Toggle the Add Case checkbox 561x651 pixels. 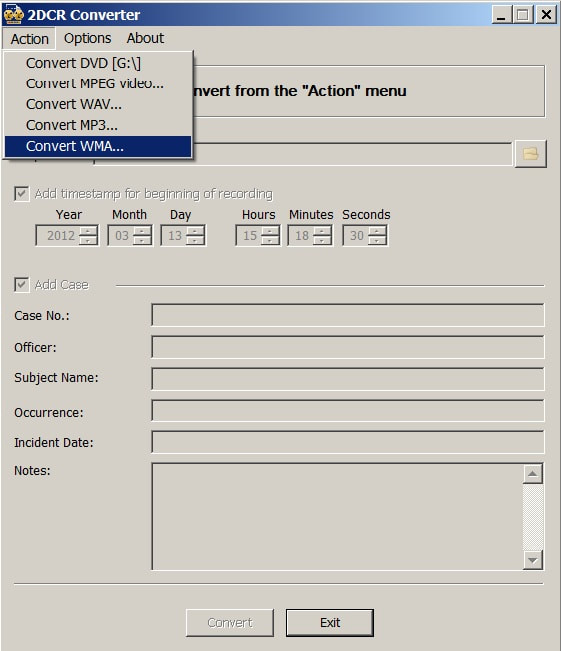(22, 285)
